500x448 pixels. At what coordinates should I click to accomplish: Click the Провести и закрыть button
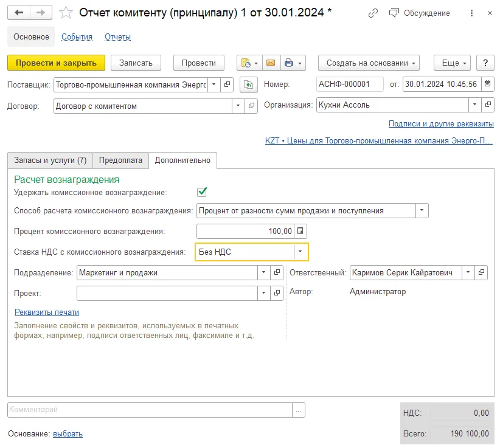[x=56, y=63]
